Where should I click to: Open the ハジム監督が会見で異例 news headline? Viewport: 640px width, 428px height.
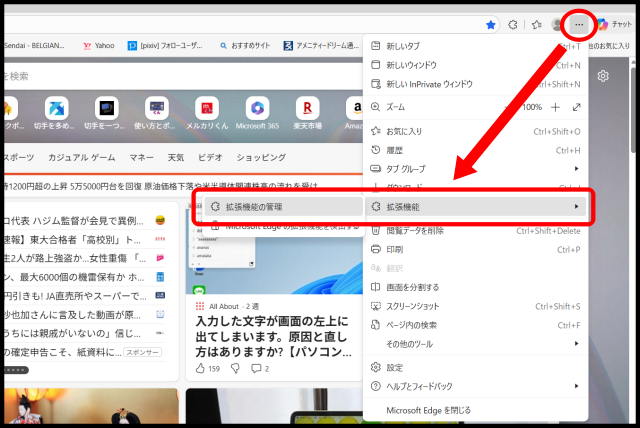[73, 221]
